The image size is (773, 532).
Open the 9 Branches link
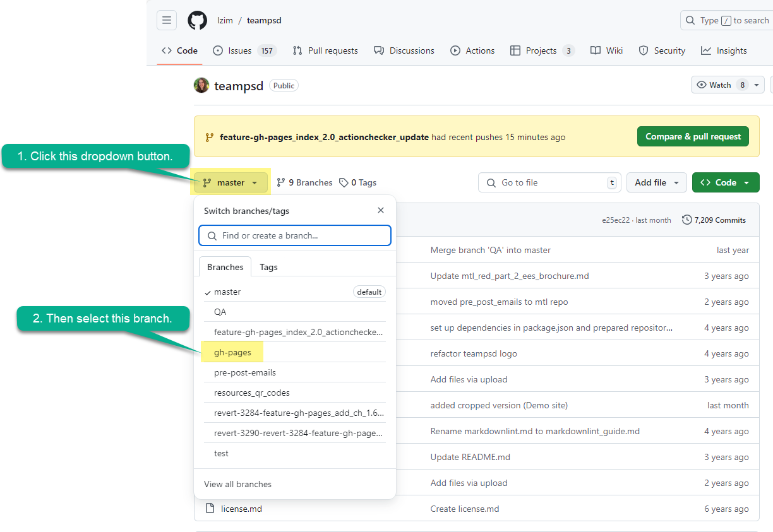[x=304, y=182]
